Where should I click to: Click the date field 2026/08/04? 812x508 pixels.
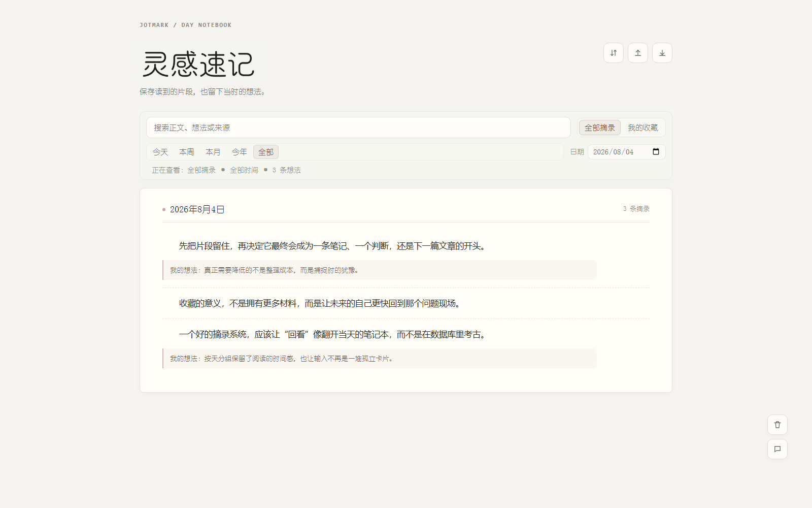tap(626, 152)
